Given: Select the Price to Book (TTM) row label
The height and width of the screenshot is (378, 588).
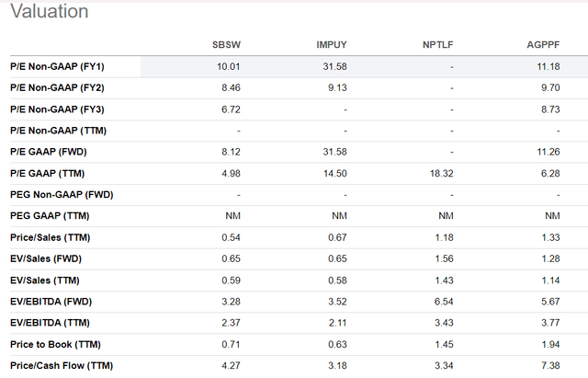Looking at the screenshot, I should click(55, 344).
